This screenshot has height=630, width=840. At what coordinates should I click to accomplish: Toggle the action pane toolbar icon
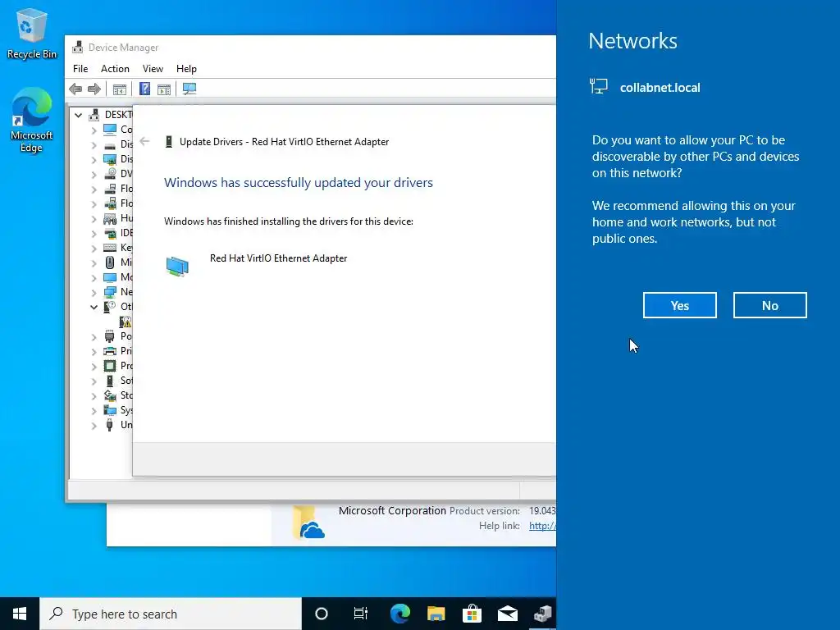[164, 89]
